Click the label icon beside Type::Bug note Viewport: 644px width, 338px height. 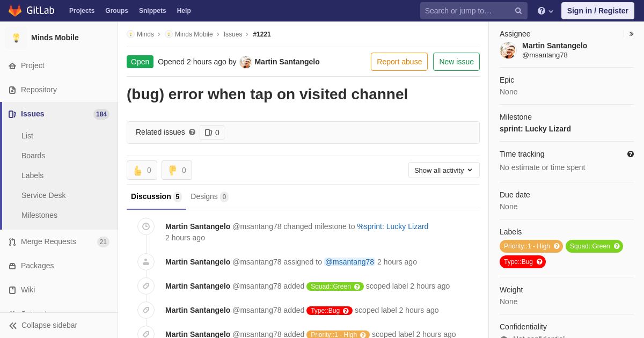(146, 310)
